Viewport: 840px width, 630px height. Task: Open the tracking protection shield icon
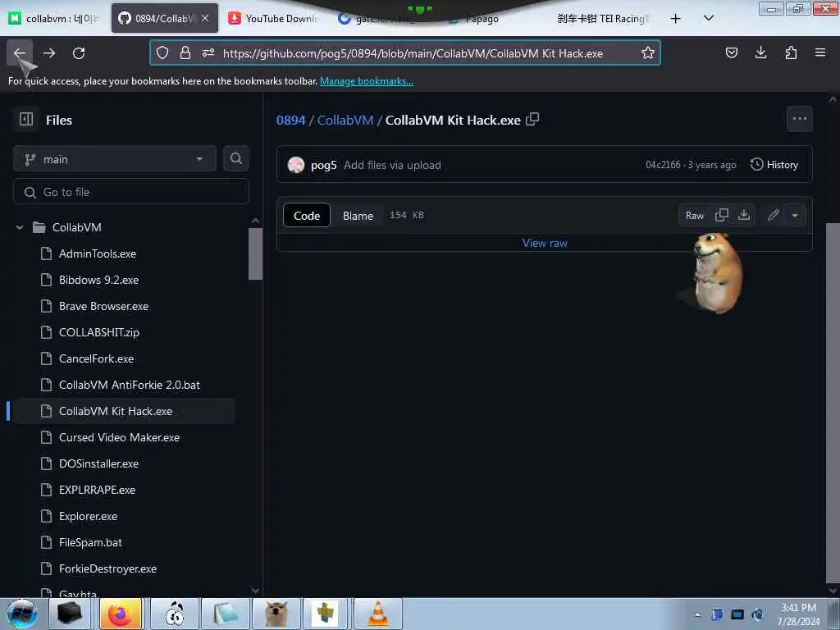[x=162, y=53]
